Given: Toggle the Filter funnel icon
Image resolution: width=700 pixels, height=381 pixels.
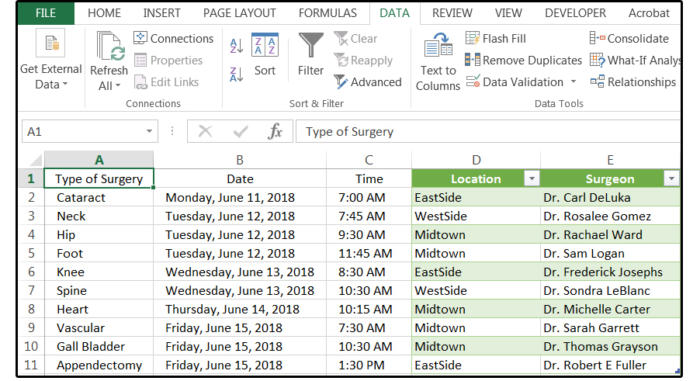Looking at the screenshot, I should [311, 45].
